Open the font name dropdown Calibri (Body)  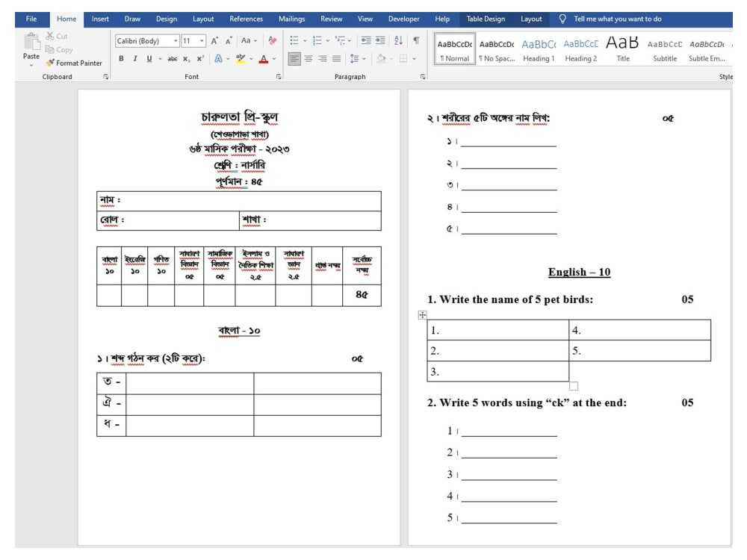pyautogui.click(x=176, y=41)
